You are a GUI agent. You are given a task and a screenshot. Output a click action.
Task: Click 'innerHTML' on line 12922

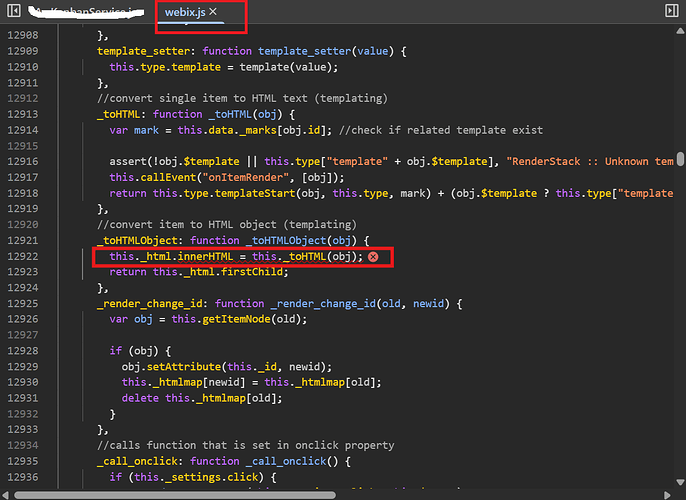pos(205,256)
